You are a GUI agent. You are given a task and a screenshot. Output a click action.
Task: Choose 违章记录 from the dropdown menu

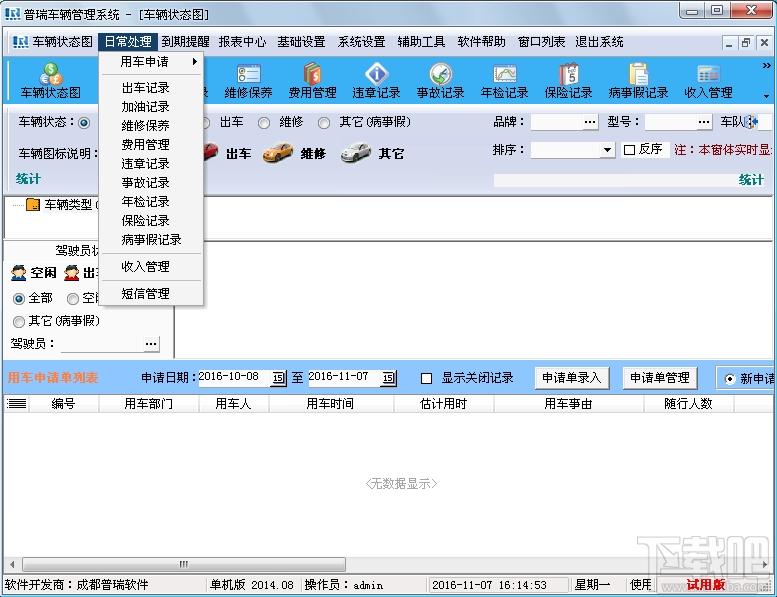146,163
